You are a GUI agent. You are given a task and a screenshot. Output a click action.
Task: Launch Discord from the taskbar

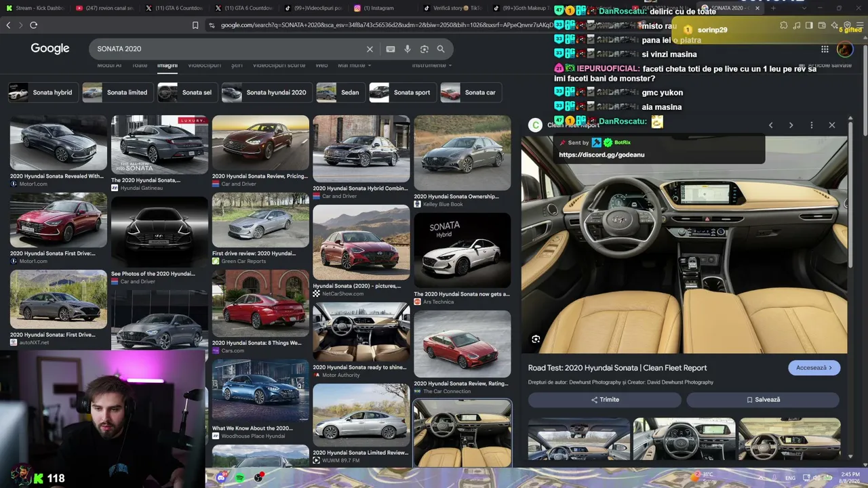pos(221,478)
